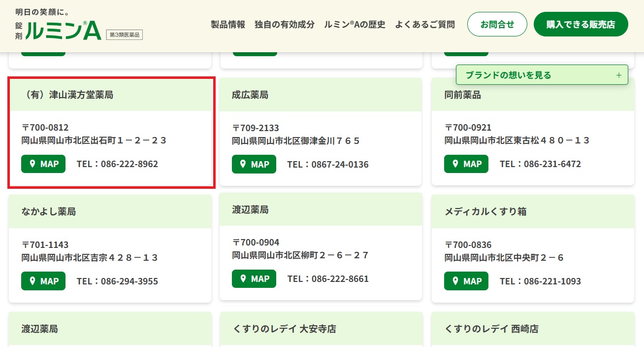Click postal code 〒709-2133
Viewport: 644px width, 347px height.
256,128
